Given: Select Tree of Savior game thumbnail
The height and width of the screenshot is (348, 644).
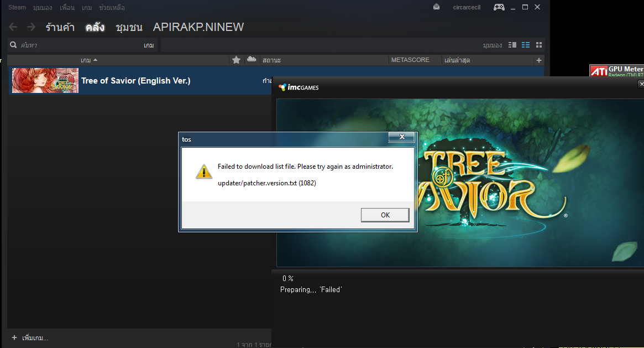Looking at the screenshot, I should (x=45, y=81).
